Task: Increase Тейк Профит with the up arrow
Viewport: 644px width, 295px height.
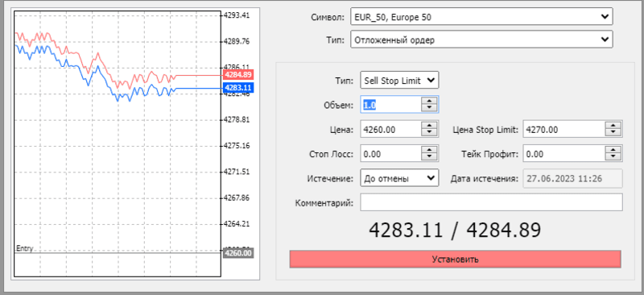Action: [613, 150]
